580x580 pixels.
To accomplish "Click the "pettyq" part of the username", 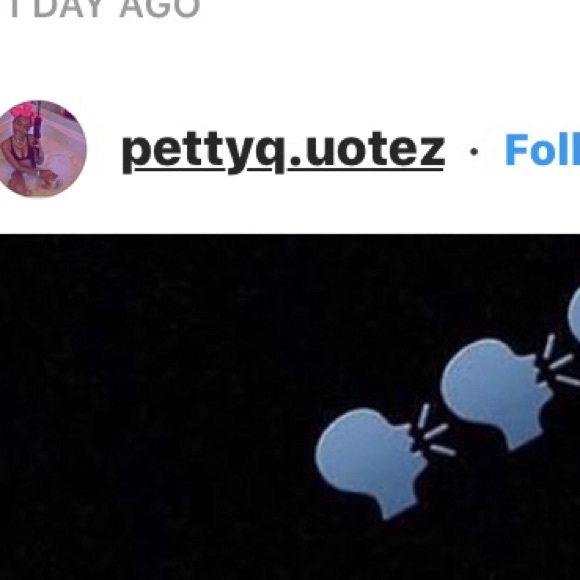I will point(203,154).
